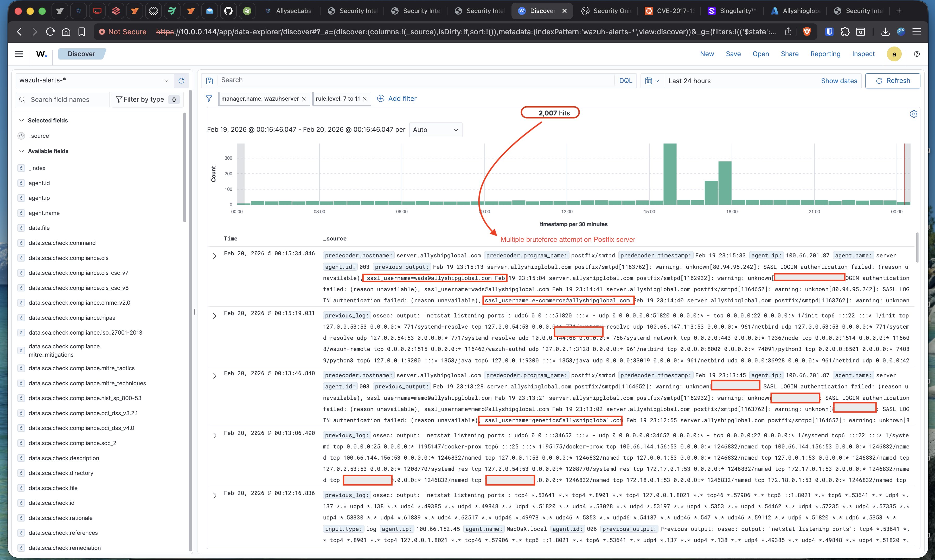Expand the 00:13:46.840 log row
The image size is (935, 560).
(214, 376)
